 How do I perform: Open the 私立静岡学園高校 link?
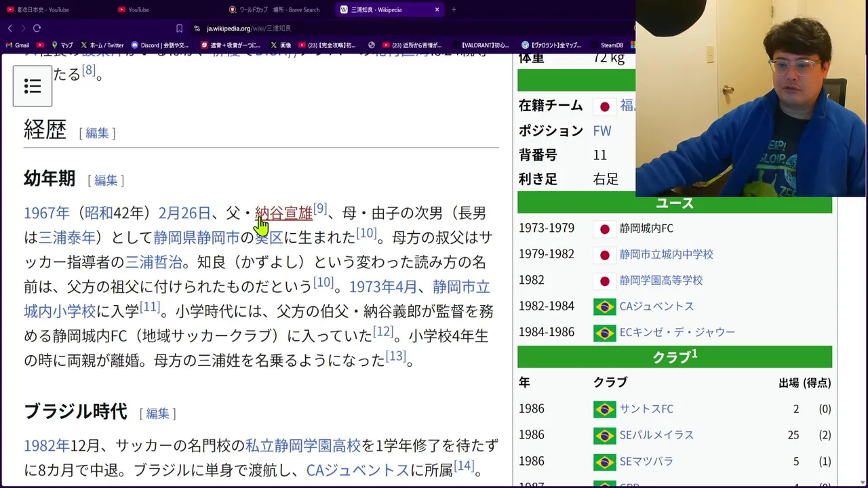click(303, 445)
